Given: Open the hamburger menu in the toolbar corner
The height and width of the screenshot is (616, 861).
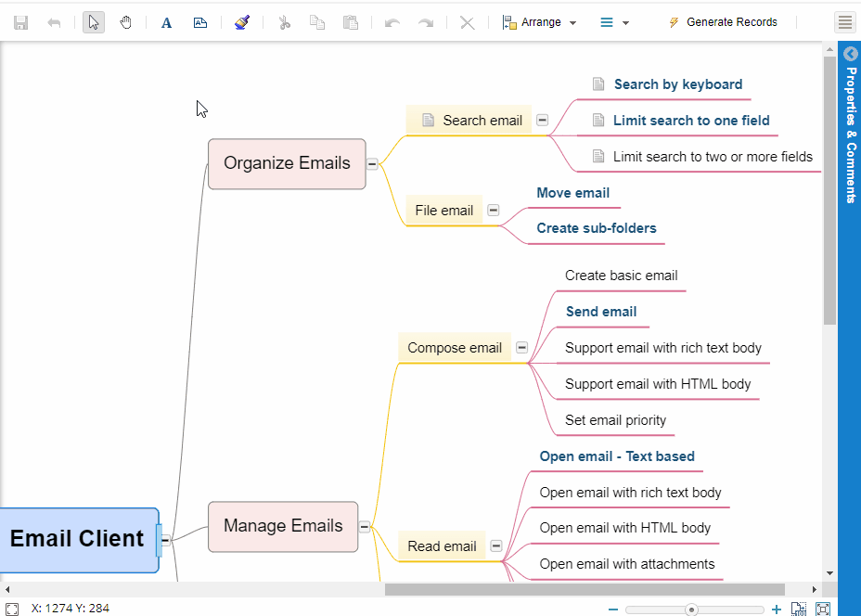Looking at the screenshot, I should 845,22.
